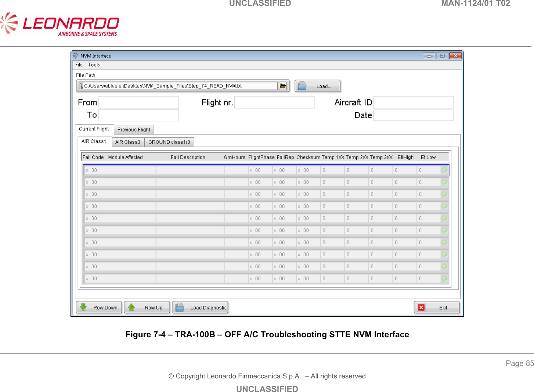Focus the From input field
The height and width of the screenshot is (392, 534).
[138, 103]
